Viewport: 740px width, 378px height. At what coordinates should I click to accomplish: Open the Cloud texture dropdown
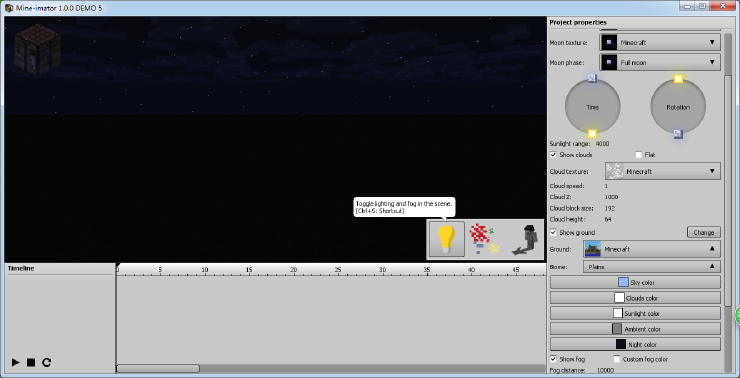[x=663, y=171]
